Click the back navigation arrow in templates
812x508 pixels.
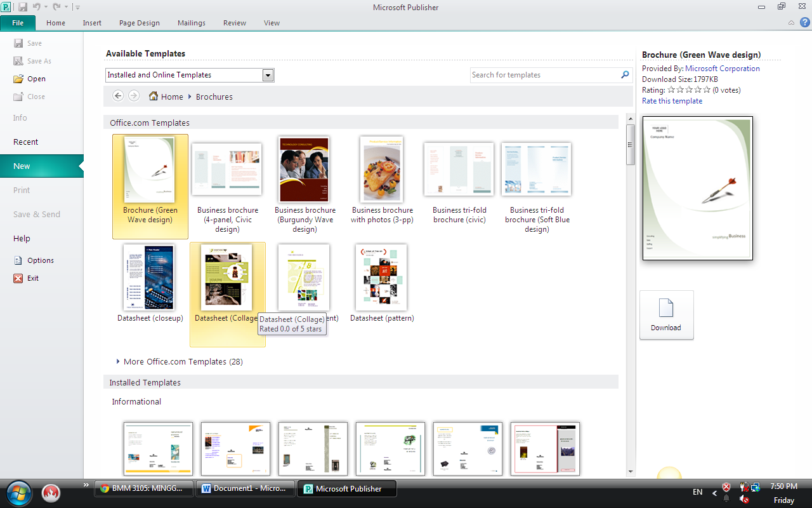tap(118, 96)
